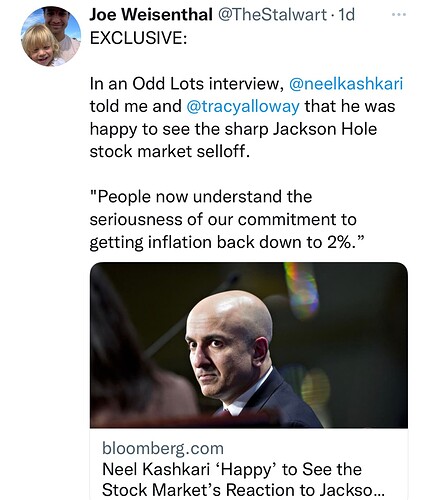The width and height of the screenshot is (428, 500).
Task: Click the 'that he was' text after @tracyalloway
Action: point(350,106)
